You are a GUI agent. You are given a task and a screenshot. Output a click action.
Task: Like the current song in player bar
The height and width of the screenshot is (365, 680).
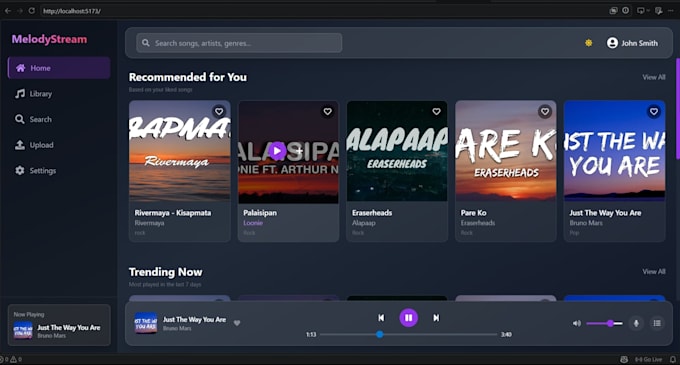click(x=237, y=323)
